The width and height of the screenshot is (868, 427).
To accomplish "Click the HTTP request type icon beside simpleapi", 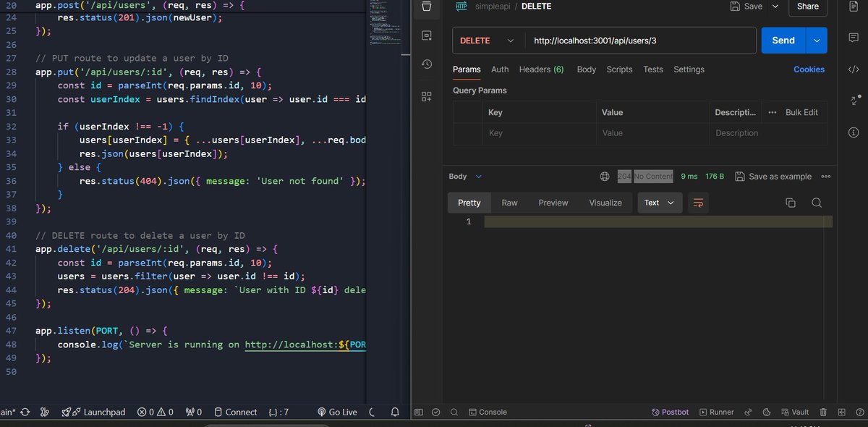I will 461,6.
